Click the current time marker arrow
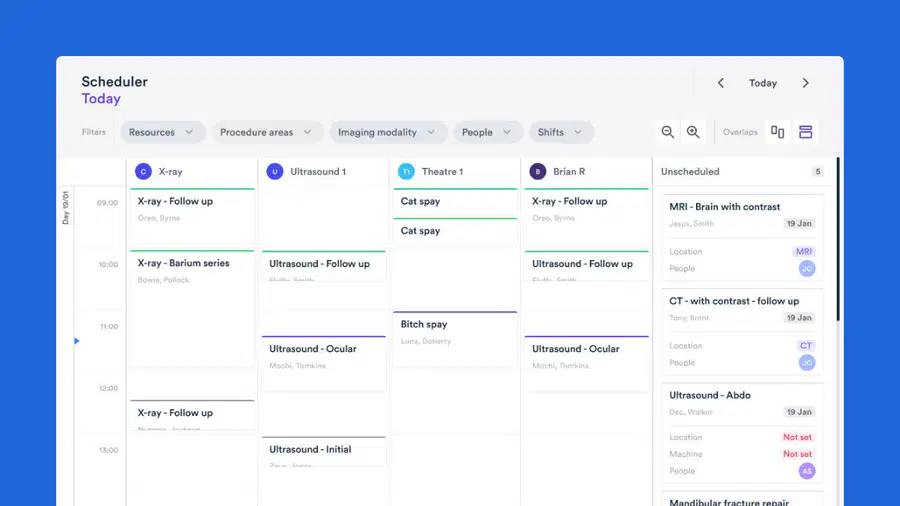The height and width of the screenshot is (506, 900). pyautogui.click(x=77, y=341)
